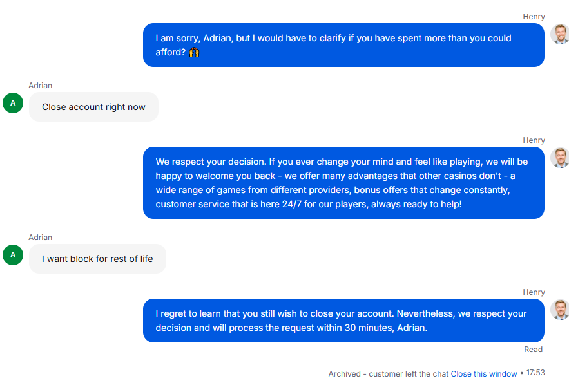Click 'Henry' name above 'We respect your decision' message
Viewport: 569px width, 392px height.
coord(534,140)
